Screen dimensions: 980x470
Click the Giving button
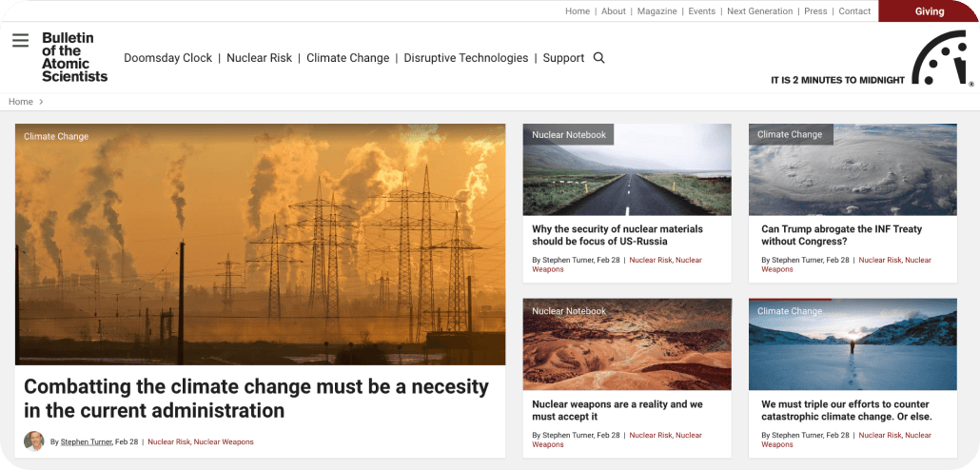tap(929, 11)
